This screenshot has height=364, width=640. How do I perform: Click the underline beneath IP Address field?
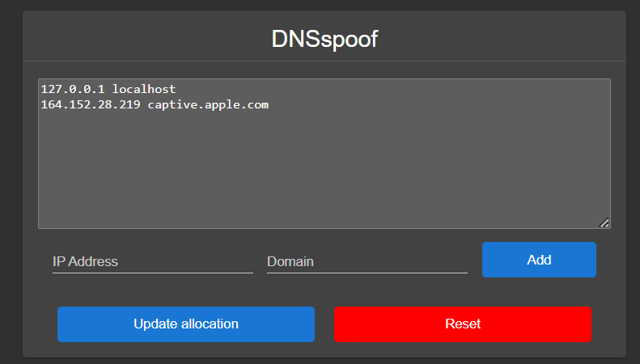point(152,273)
